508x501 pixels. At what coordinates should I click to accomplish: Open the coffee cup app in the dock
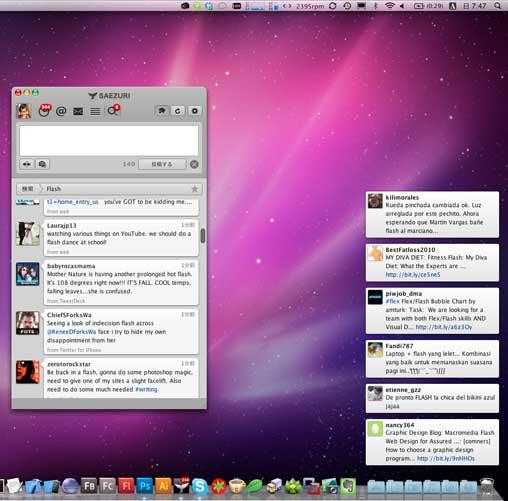[237, 486]
